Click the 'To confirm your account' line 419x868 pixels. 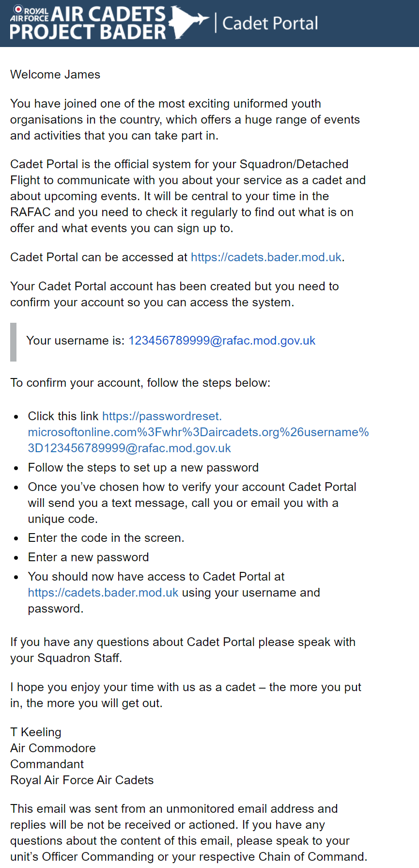[140, 383]
